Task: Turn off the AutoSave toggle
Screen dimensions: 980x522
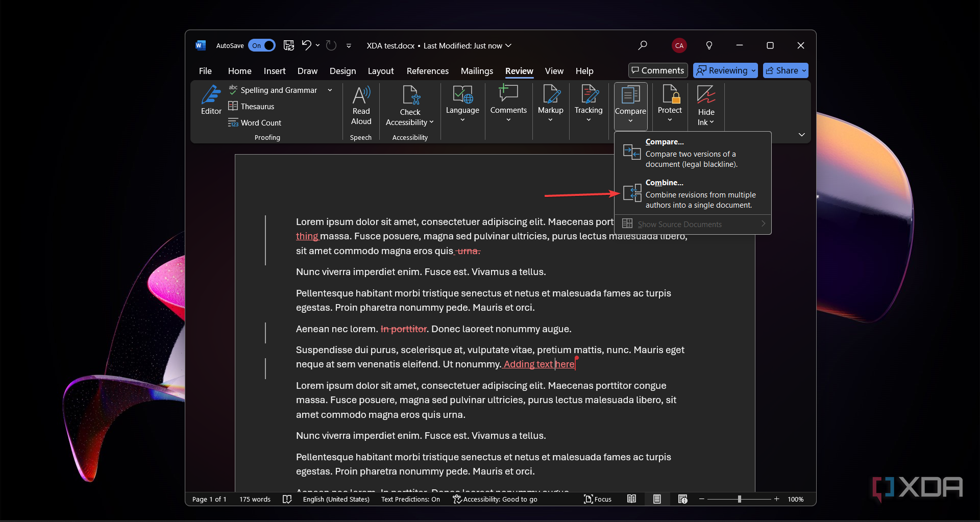Action: tap(262, 45)
